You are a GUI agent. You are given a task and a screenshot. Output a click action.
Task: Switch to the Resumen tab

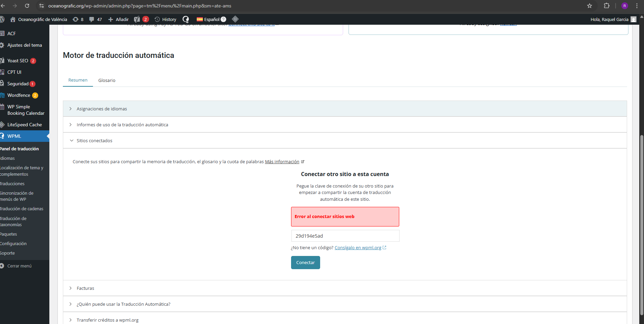tap(78, 80)
